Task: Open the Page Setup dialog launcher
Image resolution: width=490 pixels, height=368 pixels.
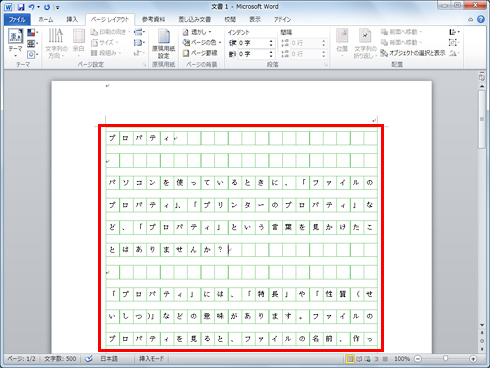Action: pos(145,65)
